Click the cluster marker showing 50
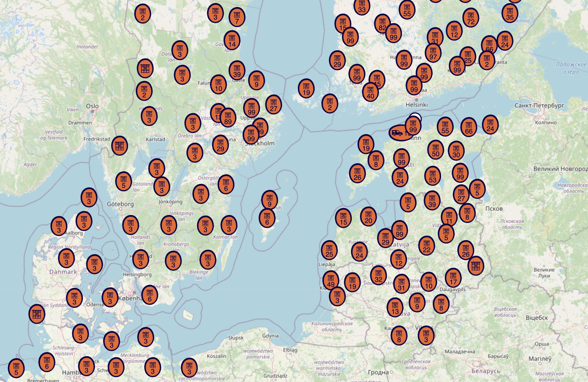 435,150
